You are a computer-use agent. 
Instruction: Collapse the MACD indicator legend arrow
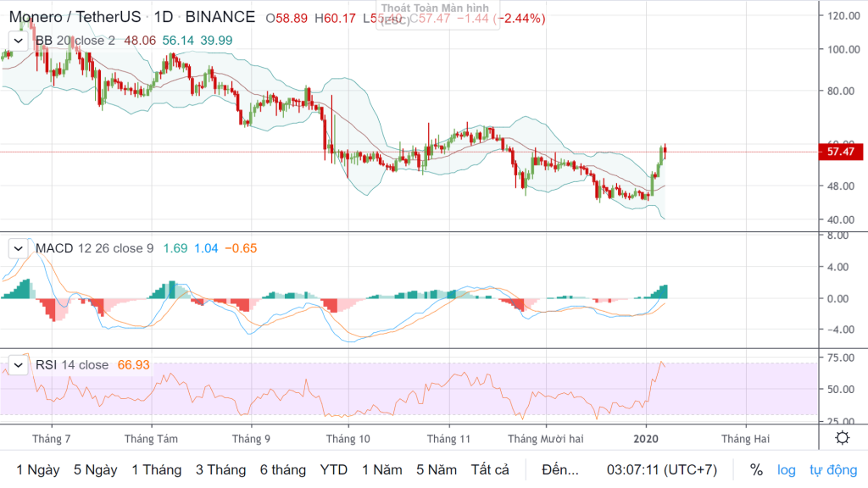click(x=17, y=248)
